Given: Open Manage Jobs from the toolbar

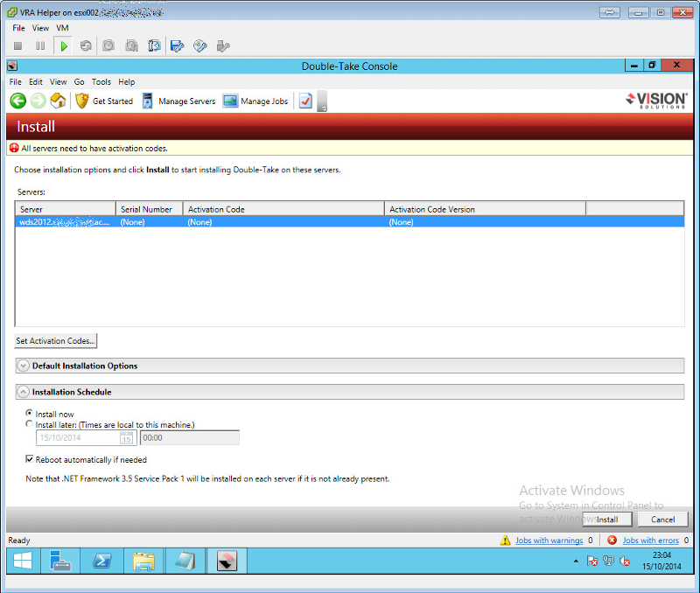Looking at the screenshot, I should 255,101.
